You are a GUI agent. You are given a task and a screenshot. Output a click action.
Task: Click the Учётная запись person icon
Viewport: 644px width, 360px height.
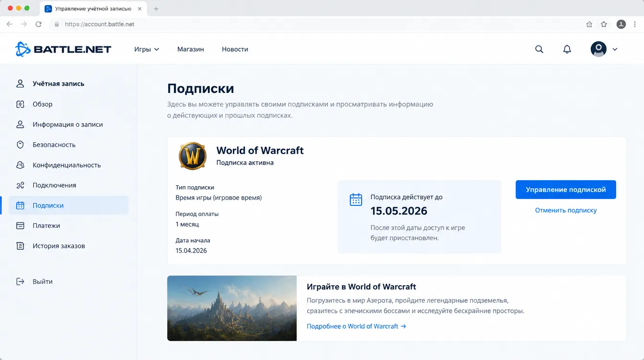tap(20, 84)
